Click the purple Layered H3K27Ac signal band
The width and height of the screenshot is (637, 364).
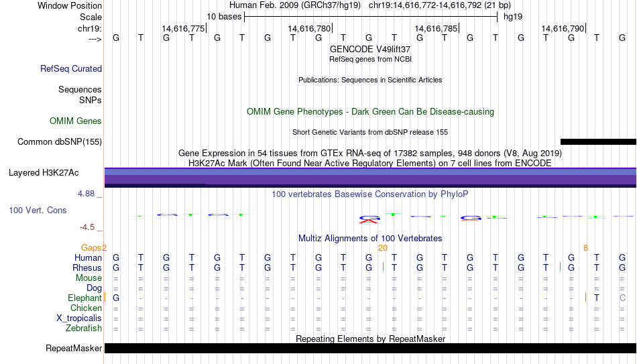point(371,178)
